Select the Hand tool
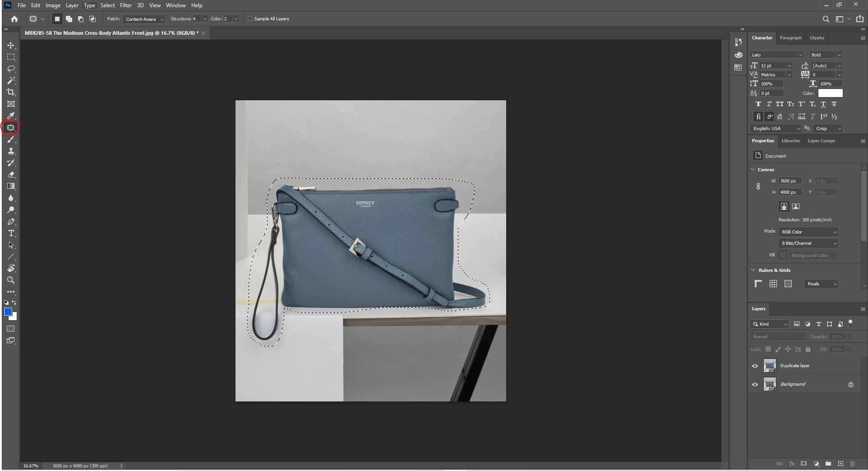 (11, 269)
